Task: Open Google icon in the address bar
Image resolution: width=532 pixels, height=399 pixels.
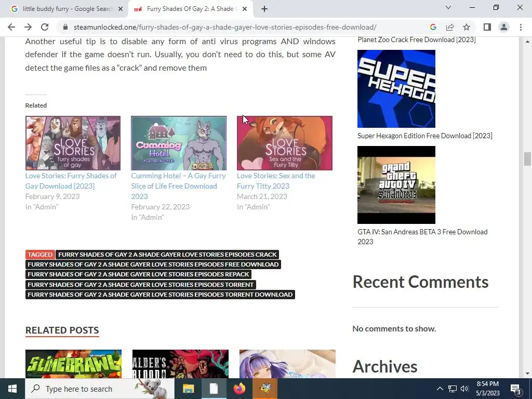Action: (x=433, y=27)
